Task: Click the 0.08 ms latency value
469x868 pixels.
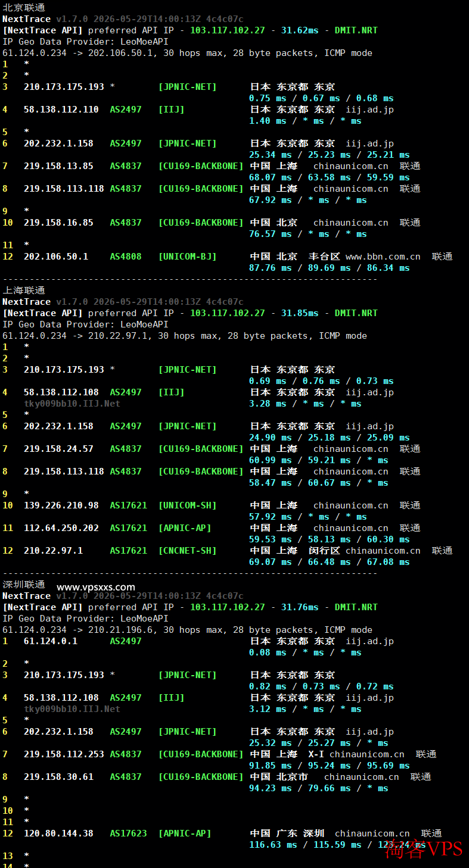Action: [x=268, y=652]
